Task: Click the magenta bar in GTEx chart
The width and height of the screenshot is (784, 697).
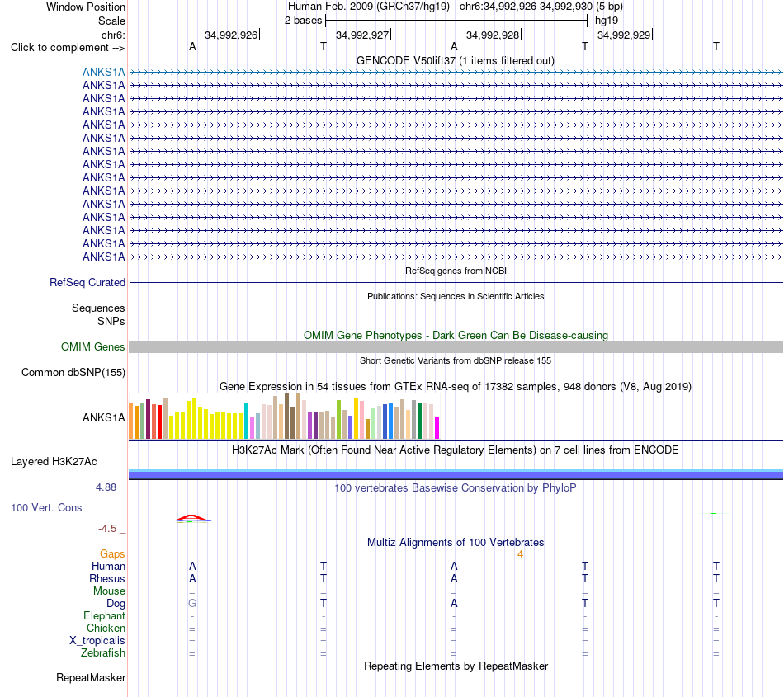Action: pos(437,428)
